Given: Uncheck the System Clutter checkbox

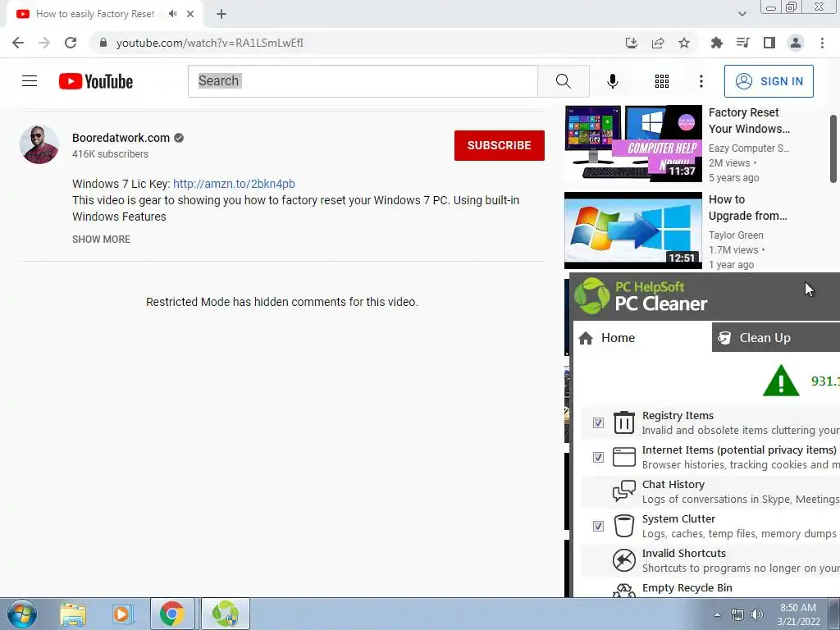Looking at the screenshot, I should (598, 526).
